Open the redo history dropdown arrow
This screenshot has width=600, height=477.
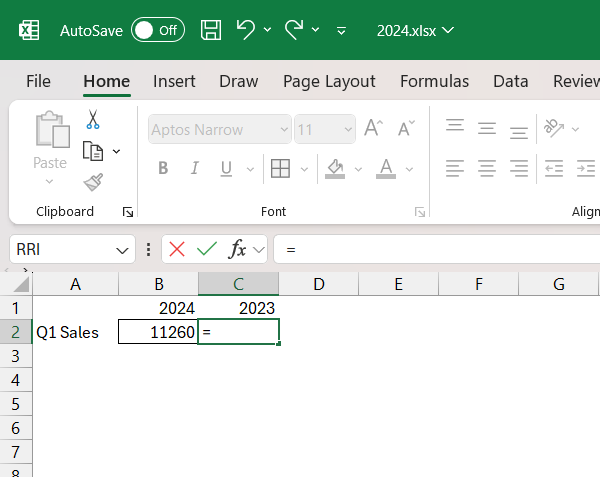pos(315,30)
